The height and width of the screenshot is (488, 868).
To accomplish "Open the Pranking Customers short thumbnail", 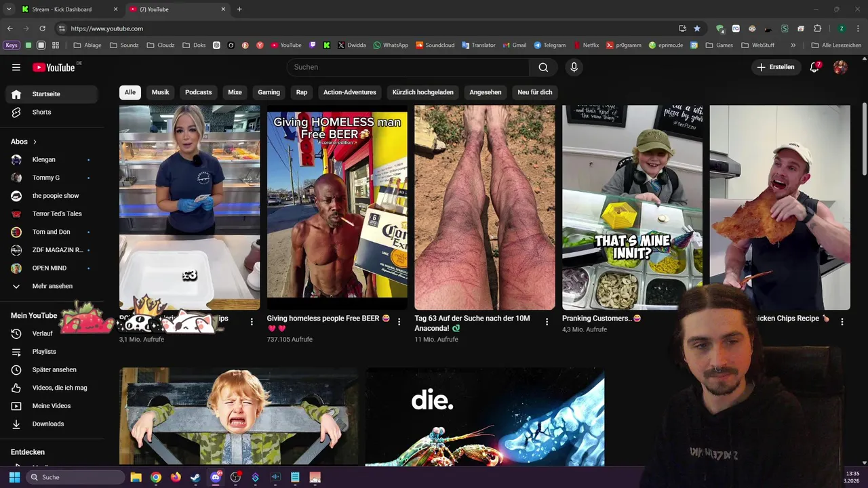I will [632, 207].
